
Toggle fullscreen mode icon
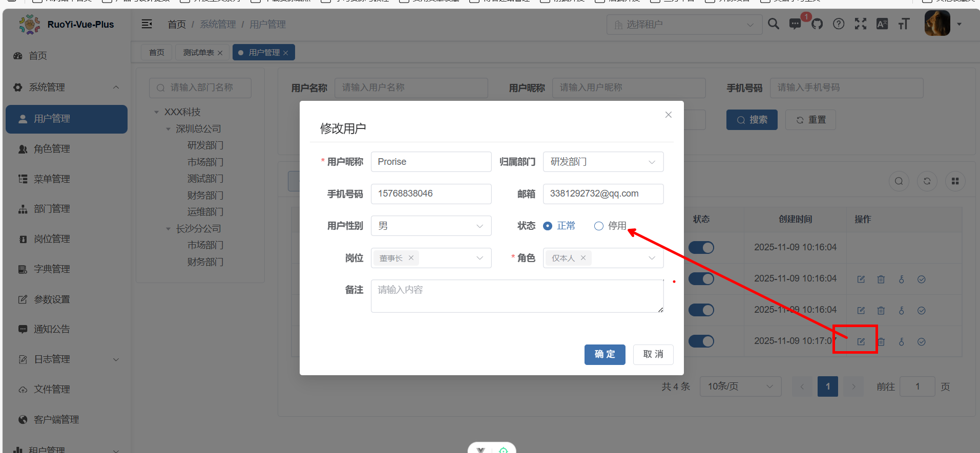pyautogui.click(x=861, y=24)
